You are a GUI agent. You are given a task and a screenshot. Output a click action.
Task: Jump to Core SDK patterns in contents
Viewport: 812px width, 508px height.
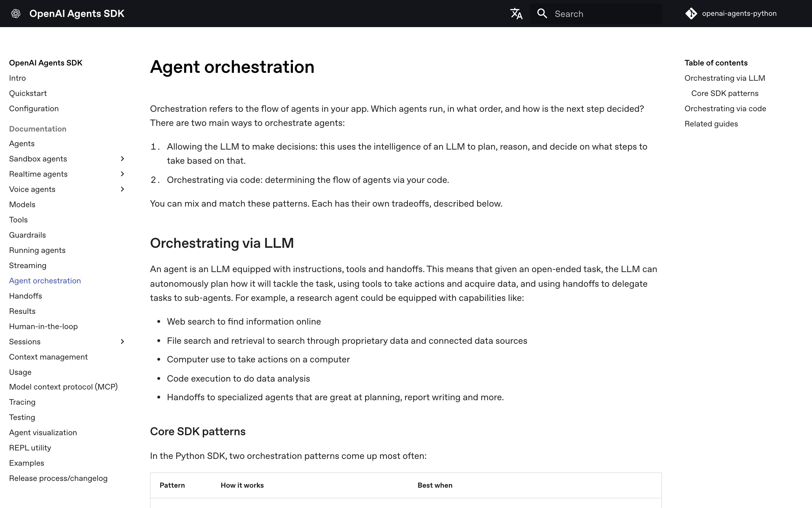725,93
